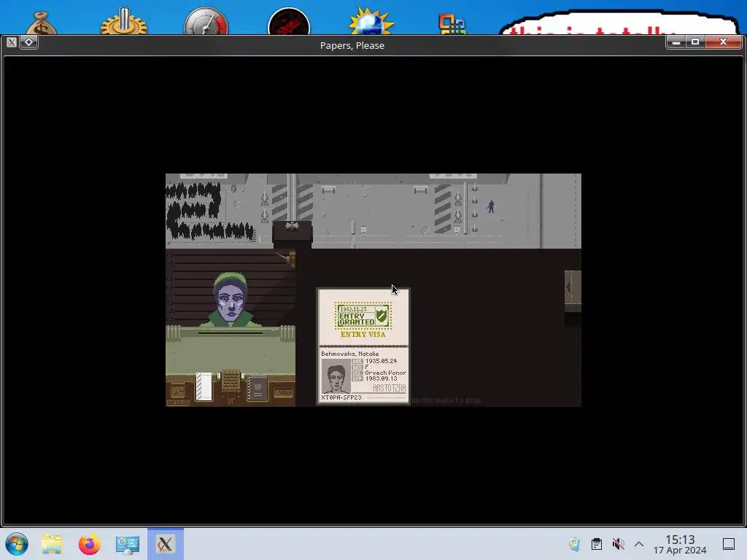This screenshot has height=560, width=747.
Task: Click the booth loudspeaker to call next entrant
Action: point(292,226)
